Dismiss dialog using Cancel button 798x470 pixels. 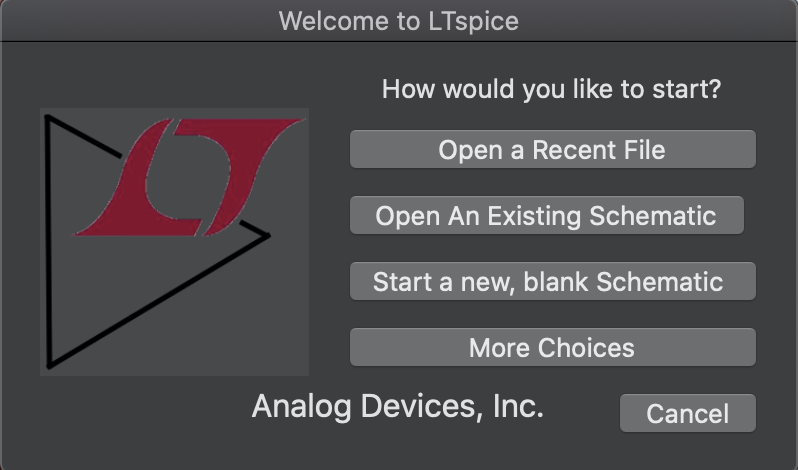click(688, 413)
